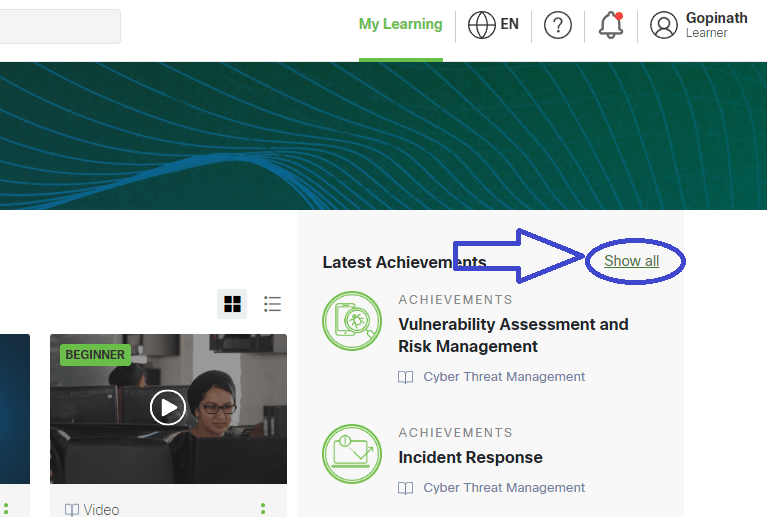The width and height of the screenshot is (767, 517).
Task: Open Cyber Threat Management under Vulnerability Assessment
Action: point(504,377)
